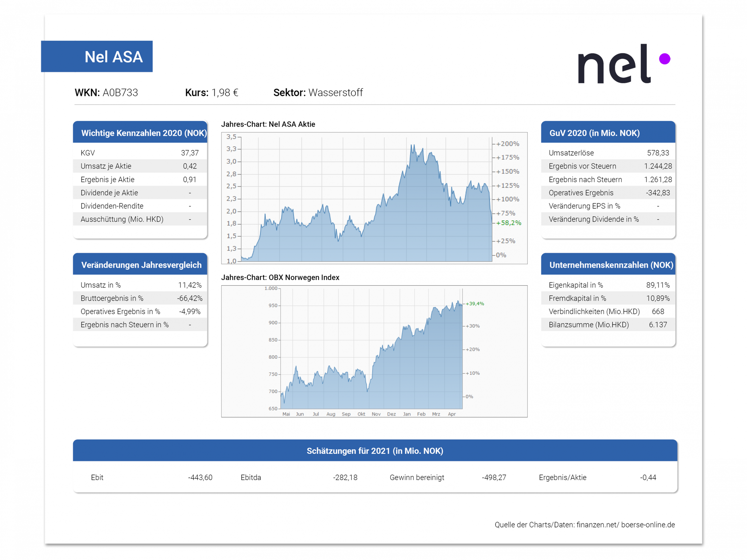Screen dimensions: 747x560
Task: Click Umsatzerlöse value 578,33
Action: pos(658,153)
